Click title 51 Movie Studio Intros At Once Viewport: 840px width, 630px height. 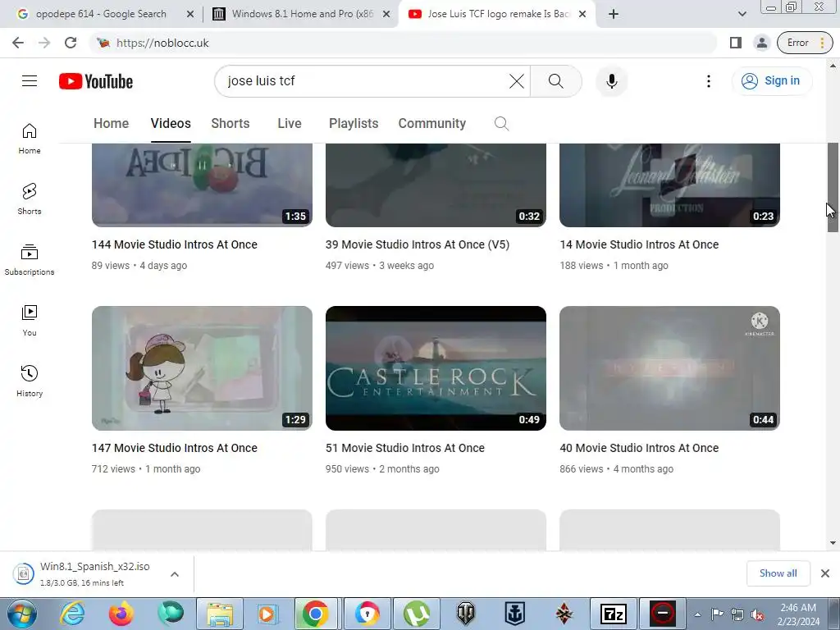point(405,449)
